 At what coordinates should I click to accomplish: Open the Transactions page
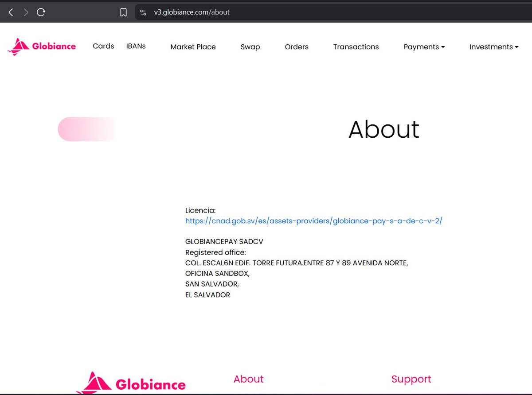pos(356,47)
